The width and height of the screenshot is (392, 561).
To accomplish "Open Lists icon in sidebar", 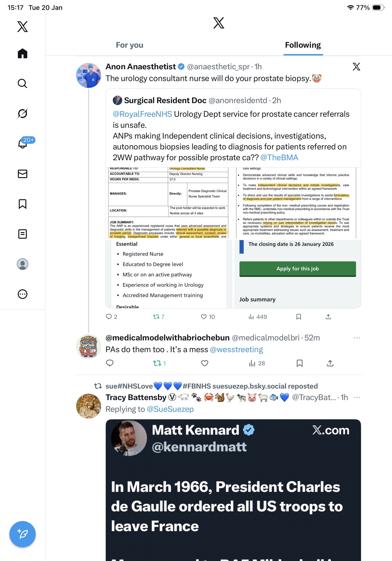I will click(x=22, y=234).
